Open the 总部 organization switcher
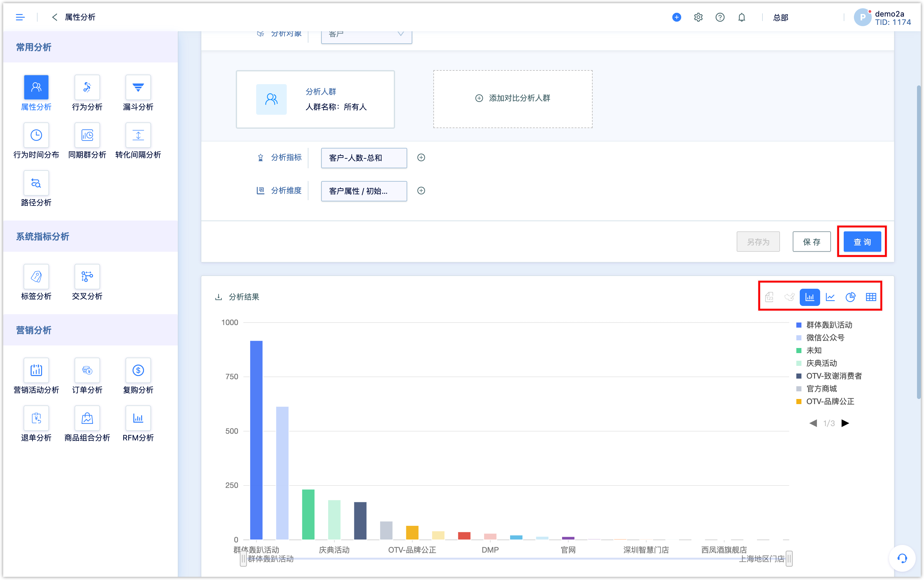 (781, 18)
